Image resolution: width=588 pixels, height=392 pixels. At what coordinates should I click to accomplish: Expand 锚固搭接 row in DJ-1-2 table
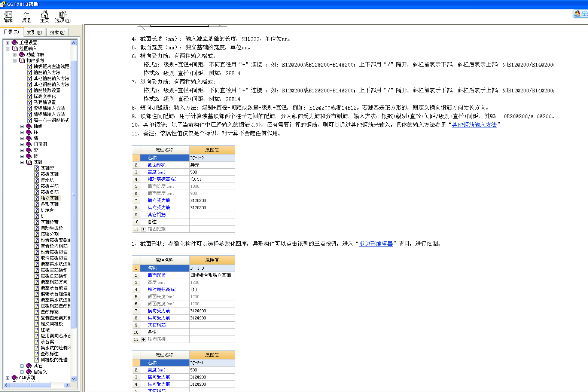143,229
